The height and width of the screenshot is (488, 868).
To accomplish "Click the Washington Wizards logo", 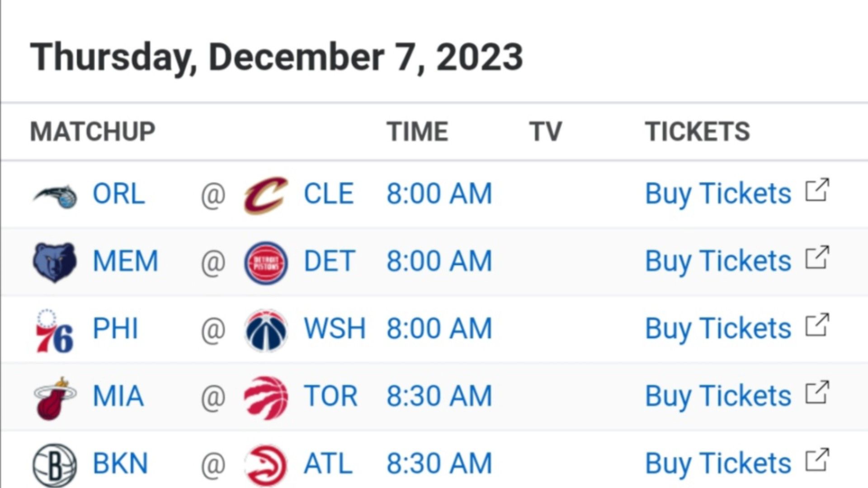I will [266, 330].
